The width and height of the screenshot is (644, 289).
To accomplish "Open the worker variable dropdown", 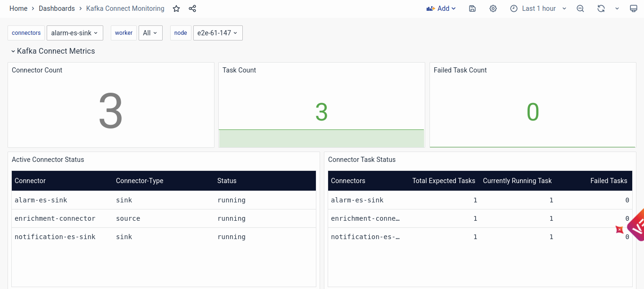I will (150, 33).
